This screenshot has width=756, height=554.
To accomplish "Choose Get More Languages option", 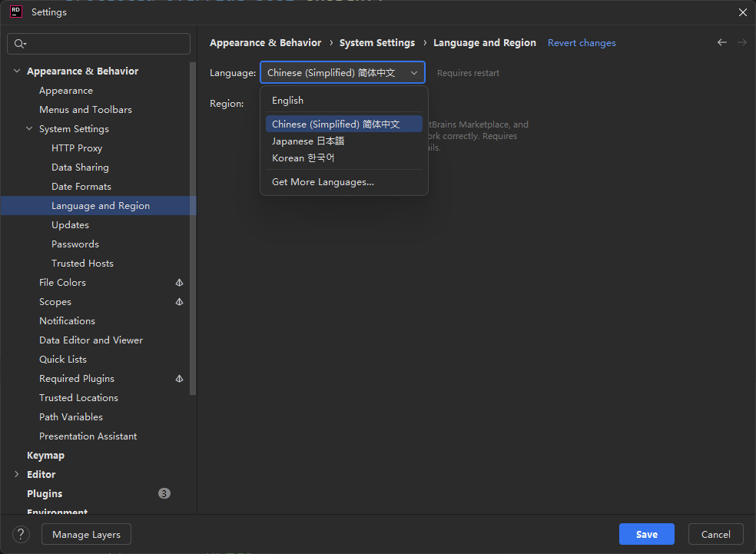I will (323, 181).
